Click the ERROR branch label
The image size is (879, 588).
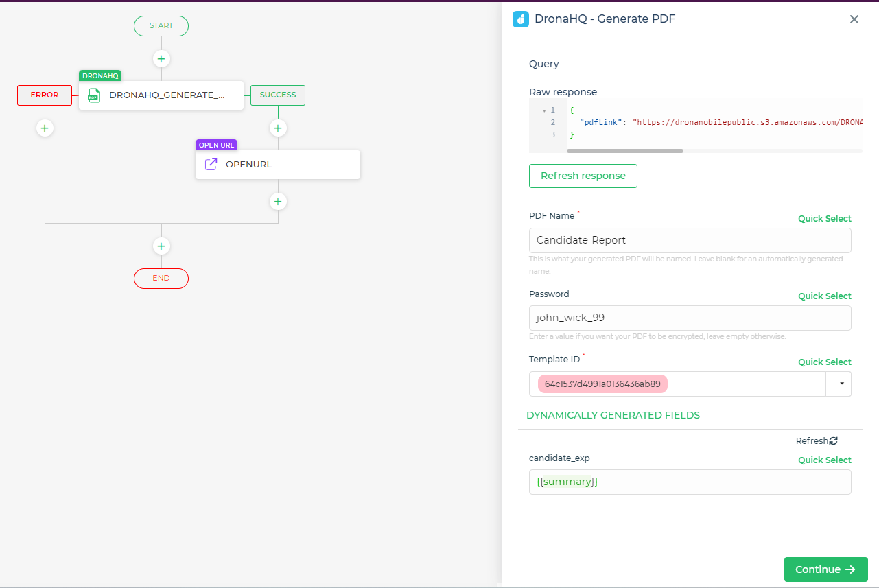click(x=45, y=95)
